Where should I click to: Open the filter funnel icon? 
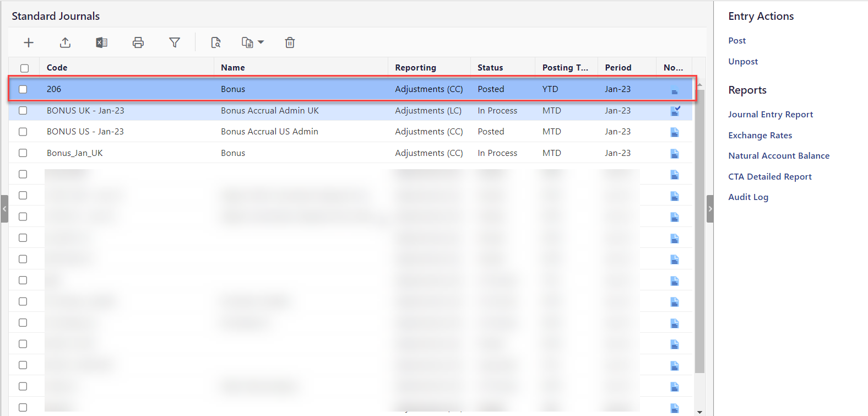click(x=175, y=42)
